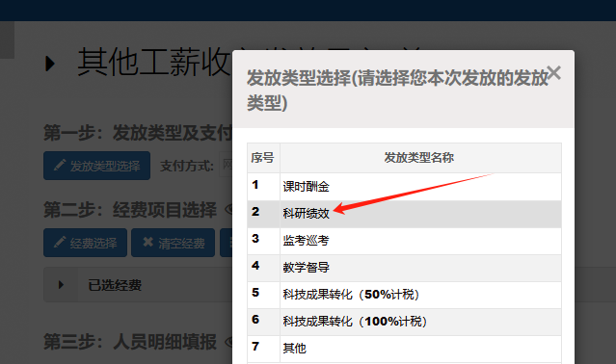Click the 序号 column header

[x=263, y=158]
